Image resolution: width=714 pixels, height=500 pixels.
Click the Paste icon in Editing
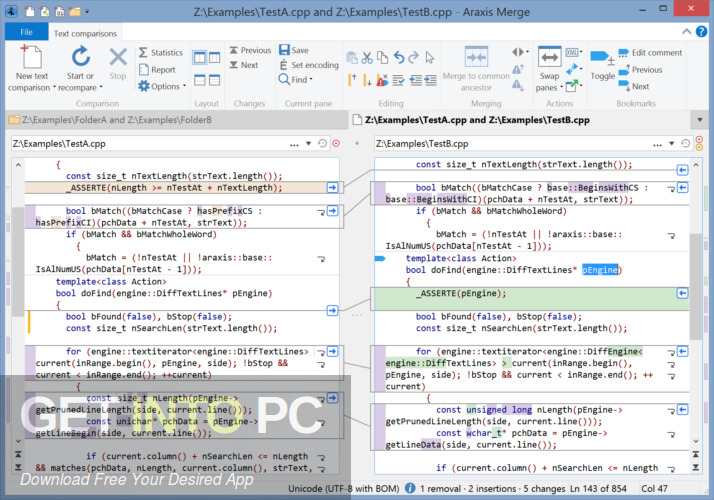pos(352,58)
